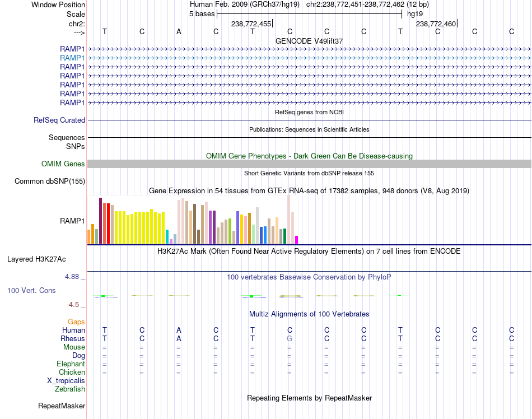Click RAMP1 label beside GTEx expression chart

click(72, 221)
